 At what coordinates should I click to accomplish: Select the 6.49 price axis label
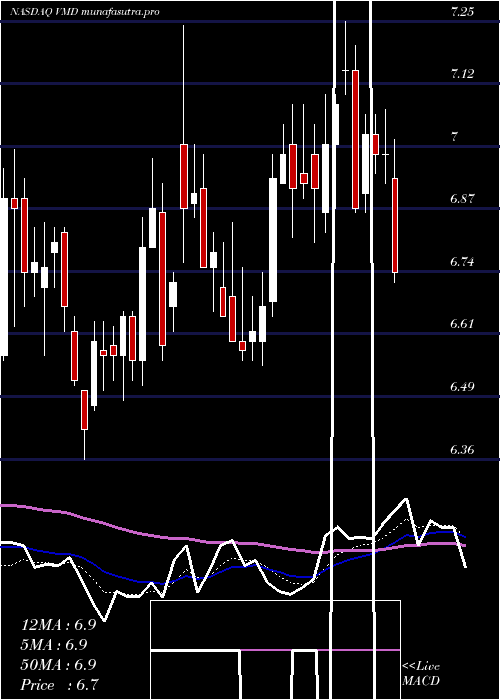pyautogui.click(x=462, y=387)
